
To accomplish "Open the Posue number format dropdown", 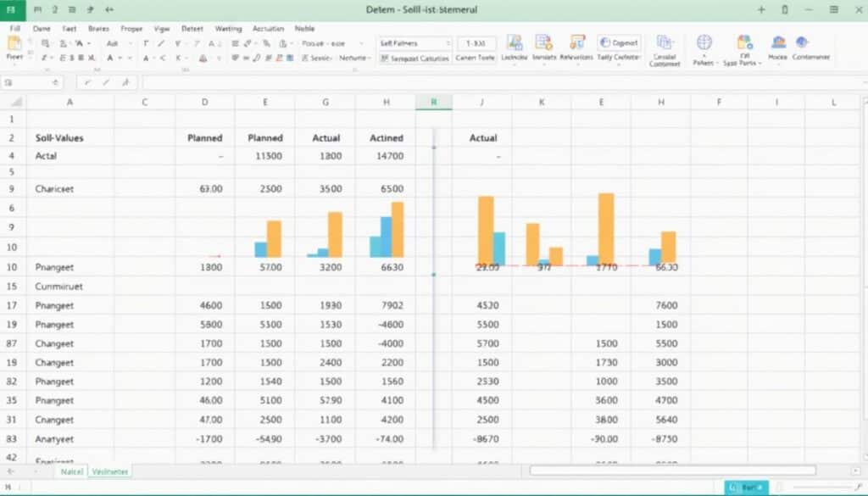I will click(332, 43).
